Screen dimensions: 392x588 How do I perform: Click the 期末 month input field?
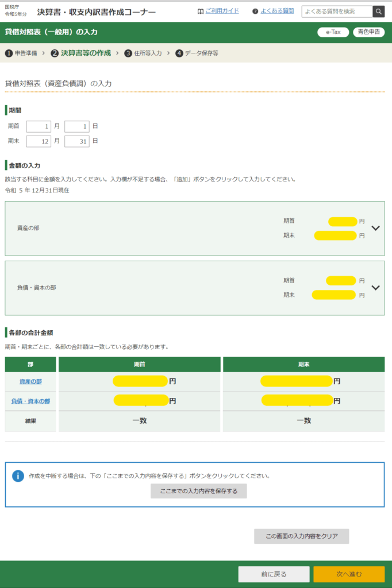39,141
